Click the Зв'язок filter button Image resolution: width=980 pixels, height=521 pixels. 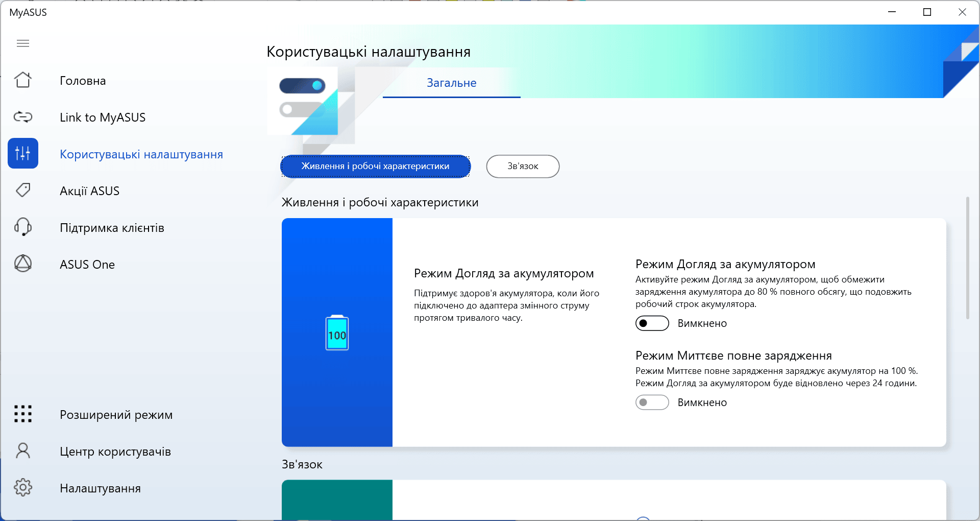click(x=523, y=167)
